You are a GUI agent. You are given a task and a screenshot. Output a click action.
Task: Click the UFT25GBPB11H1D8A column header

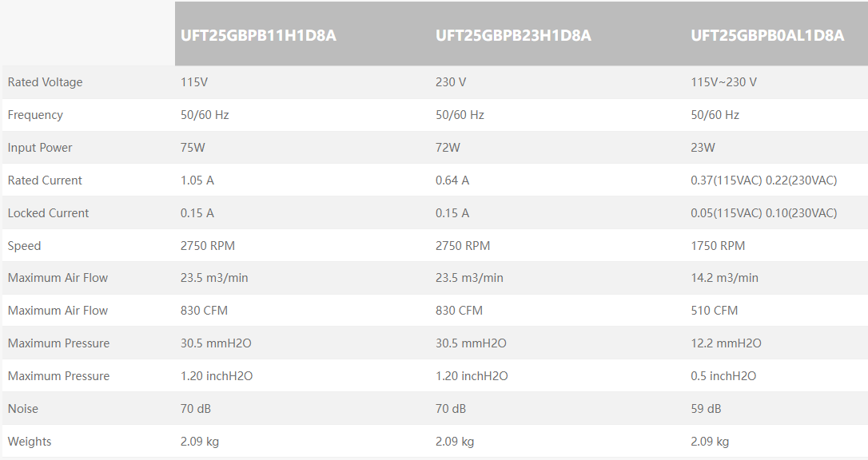click(258, 35)
